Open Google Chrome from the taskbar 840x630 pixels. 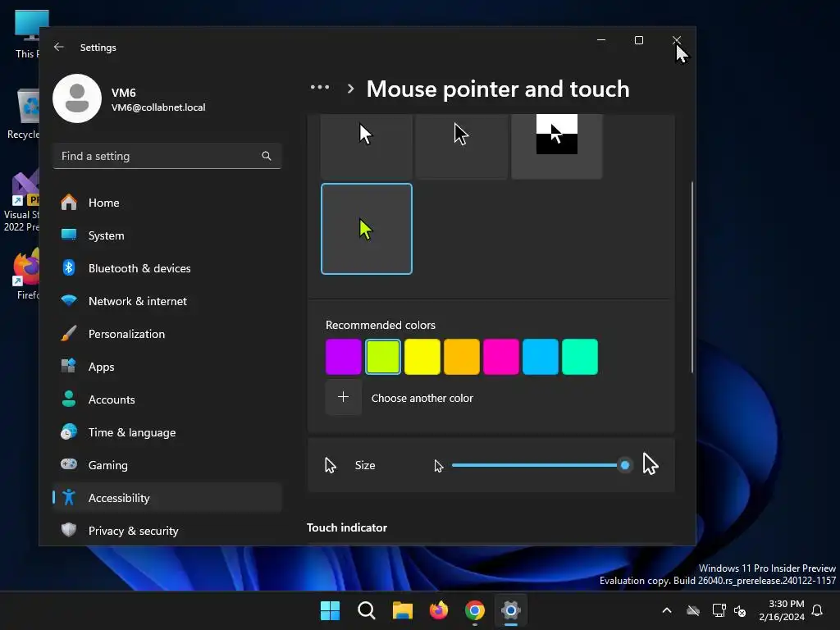point(475,610)
